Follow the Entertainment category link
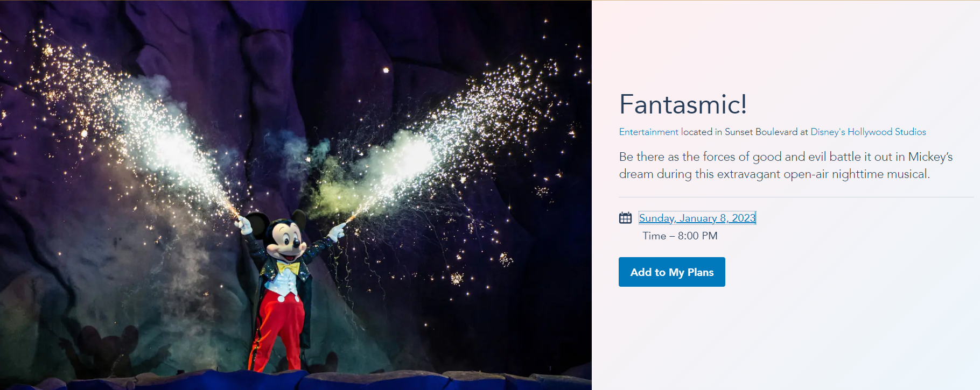This screenshot has width=980, height=390. (648, 132)
